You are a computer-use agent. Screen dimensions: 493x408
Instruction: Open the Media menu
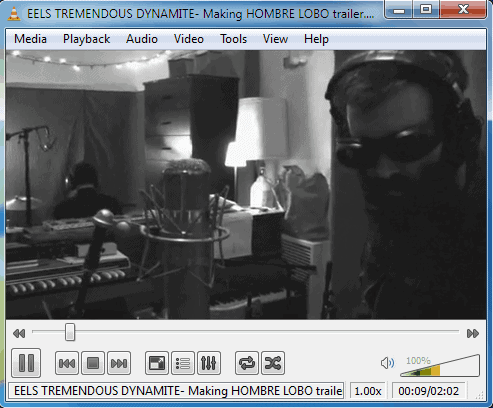pyautogui.click(x=30, y=39)
